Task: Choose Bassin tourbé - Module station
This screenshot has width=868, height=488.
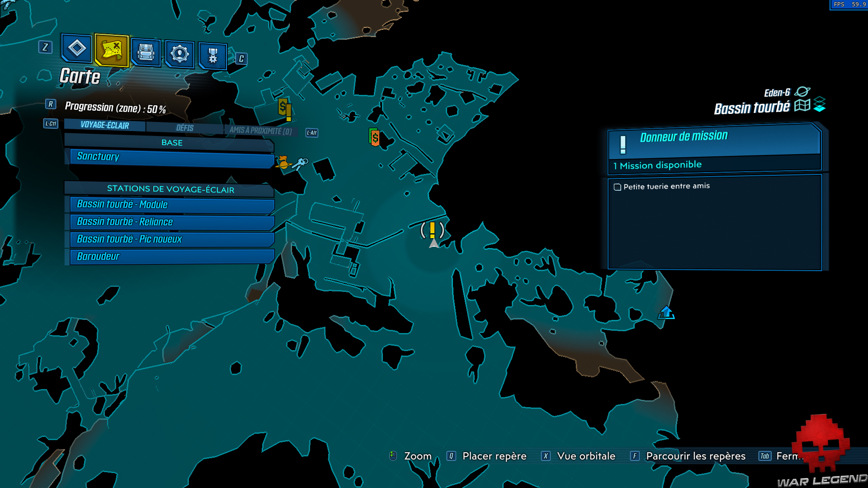Action: point(172,205)
